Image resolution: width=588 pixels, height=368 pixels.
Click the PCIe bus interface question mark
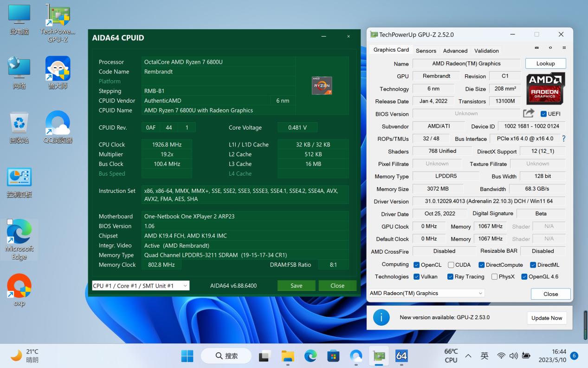(563, 138)
